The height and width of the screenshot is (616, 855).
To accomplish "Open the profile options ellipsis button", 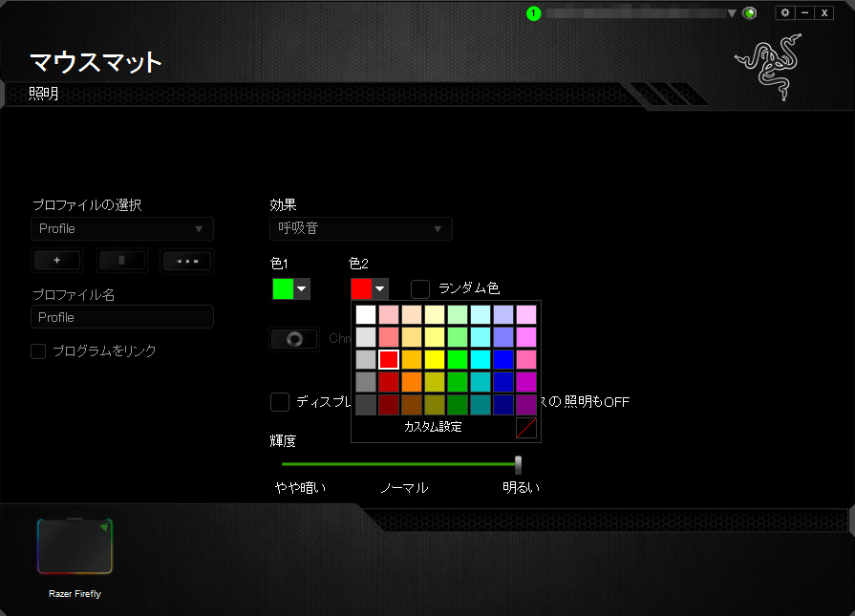I will point(187,260).
